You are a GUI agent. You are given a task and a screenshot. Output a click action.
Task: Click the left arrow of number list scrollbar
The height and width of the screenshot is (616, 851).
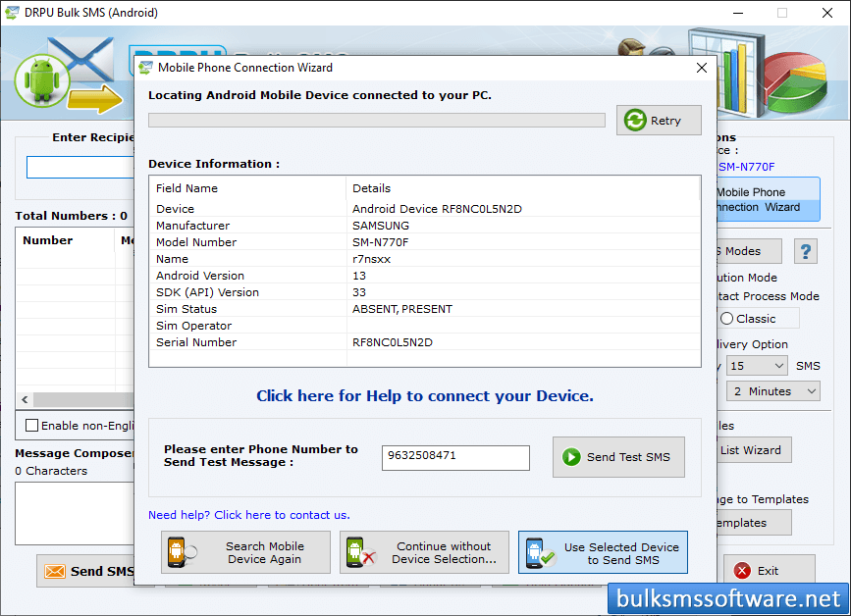[x=25, y=399]
